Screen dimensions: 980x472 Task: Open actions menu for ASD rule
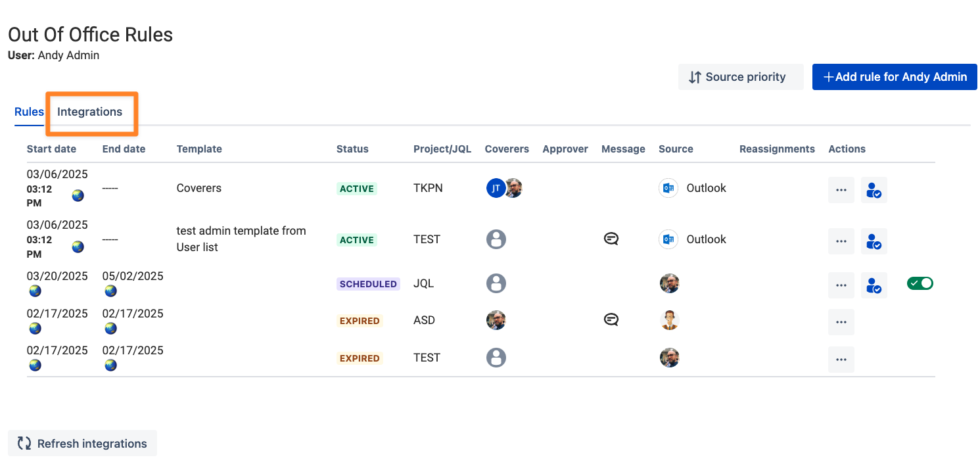841,322
